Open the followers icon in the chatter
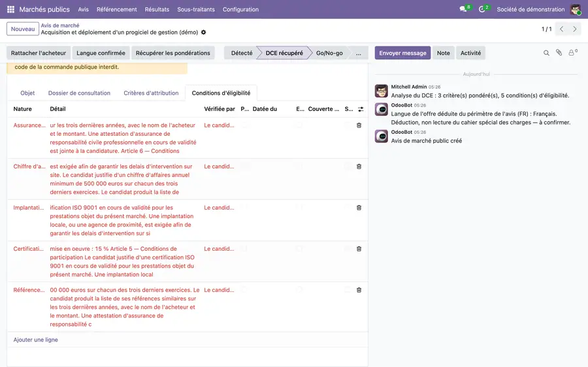Screen dimensions: 588x367 click(x=572, y=53)
